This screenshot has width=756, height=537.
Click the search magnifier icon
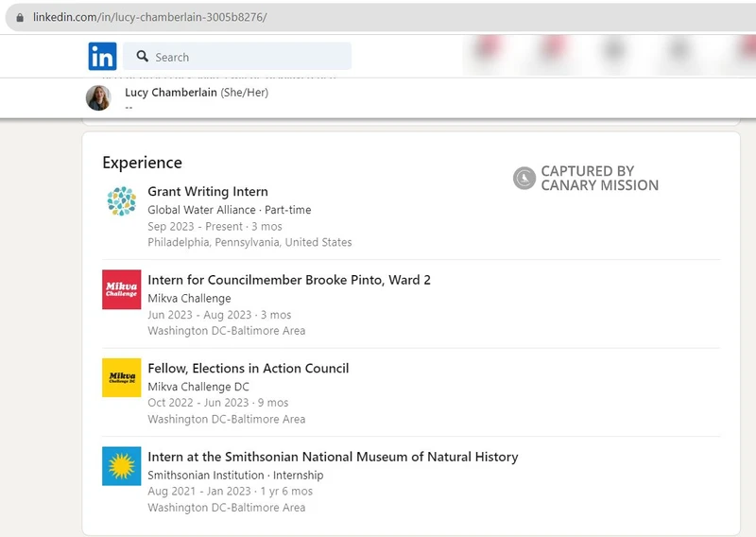pos(143,57)
